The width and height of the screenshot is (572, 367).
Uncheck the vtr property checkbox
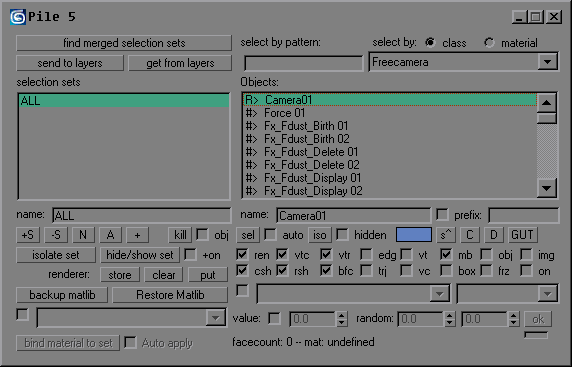326,254
